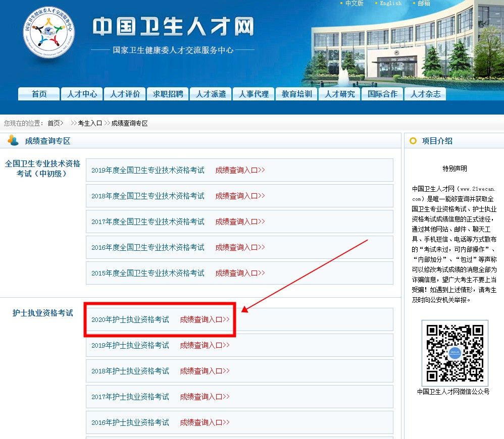Click the 中国卫生人才网微信公众号 caption
Screen dimensions: 504x439
pos(453,392)
